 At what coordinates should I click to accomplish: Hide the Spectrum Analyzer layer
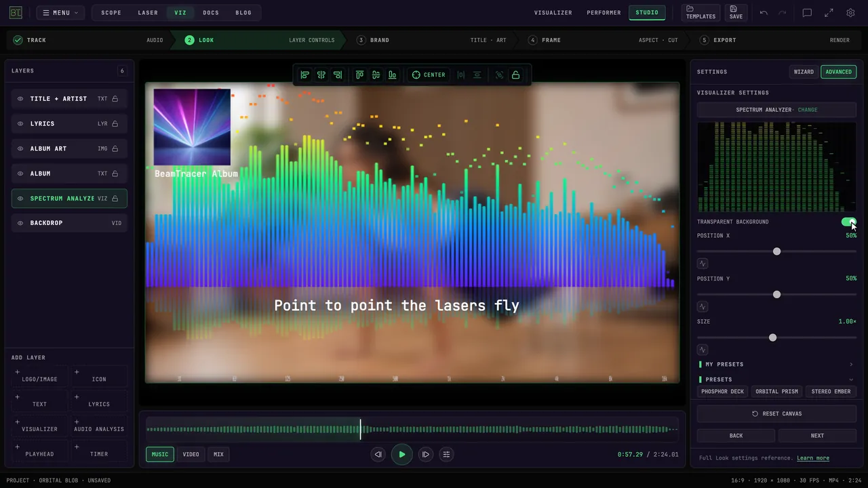(x=20, y=199)
